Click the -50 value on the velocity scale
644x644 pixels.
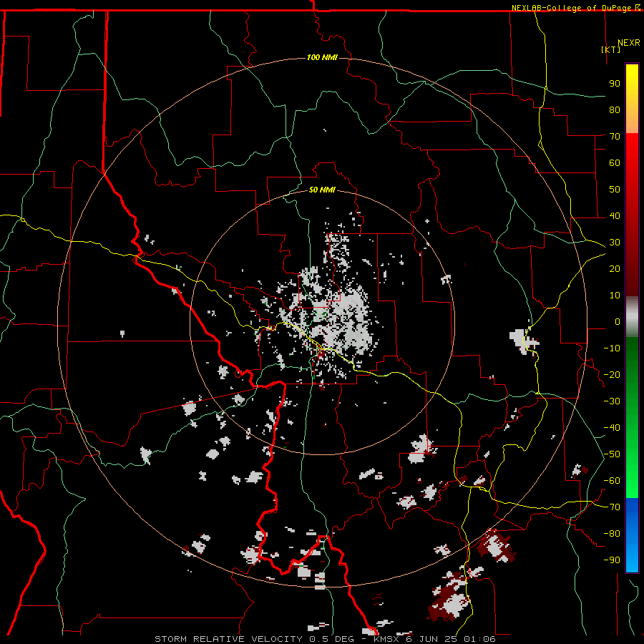(x=612, y=454)
